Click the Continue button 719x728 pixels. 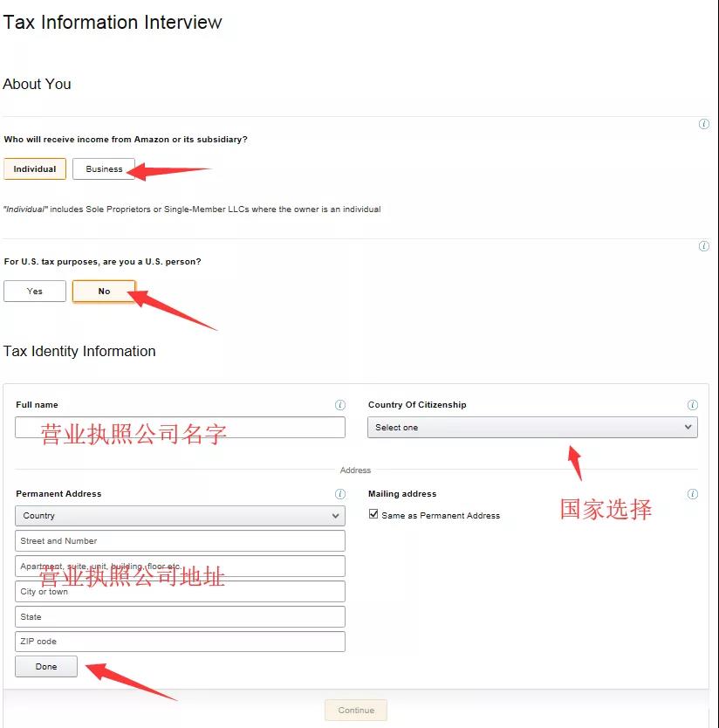(x=356, y=710)
